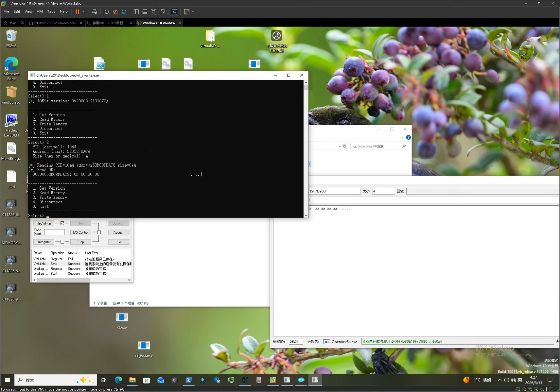Click the taskbar 搜索 search box
The image size is (560, 392).
tap(55, 380)
